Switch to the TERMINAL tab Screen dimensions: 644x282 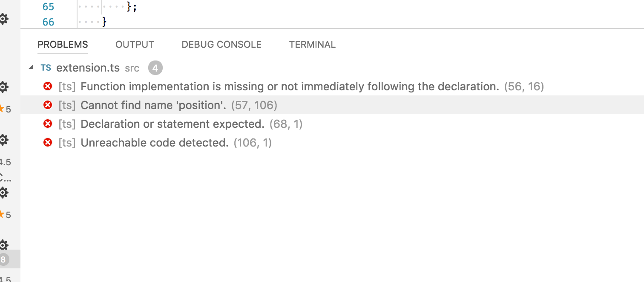pos(312,44)
